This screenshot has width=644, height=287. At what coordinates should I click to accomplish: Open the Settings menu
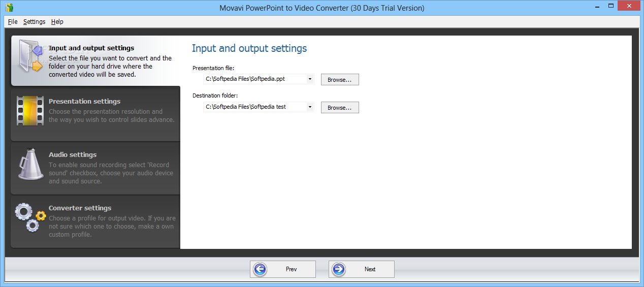point(34,22)
